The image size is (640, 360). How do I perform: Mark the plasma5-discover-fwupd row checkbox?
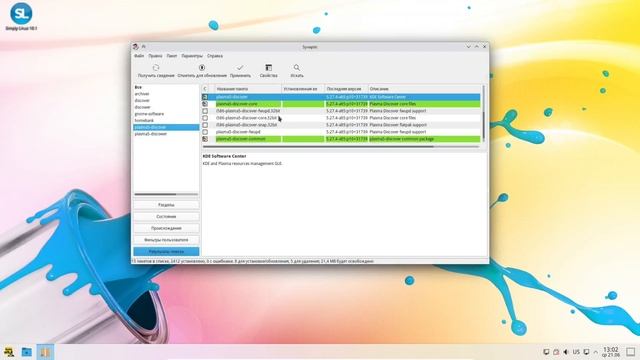[205, 132]
